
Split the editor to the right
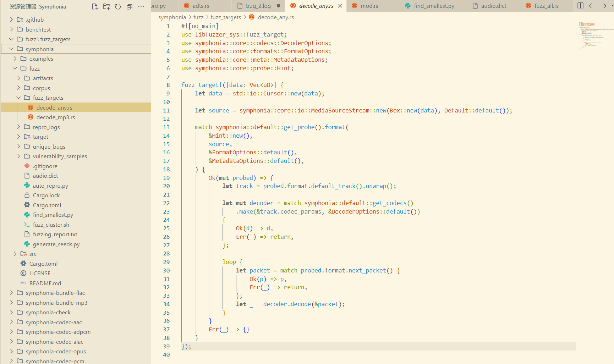coord(580,6)
